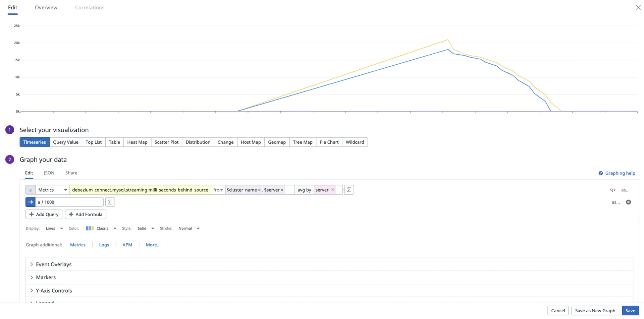The image size is (644, 319).
Task: Click the formula input field a / 1000
Action: click(69, 202)
